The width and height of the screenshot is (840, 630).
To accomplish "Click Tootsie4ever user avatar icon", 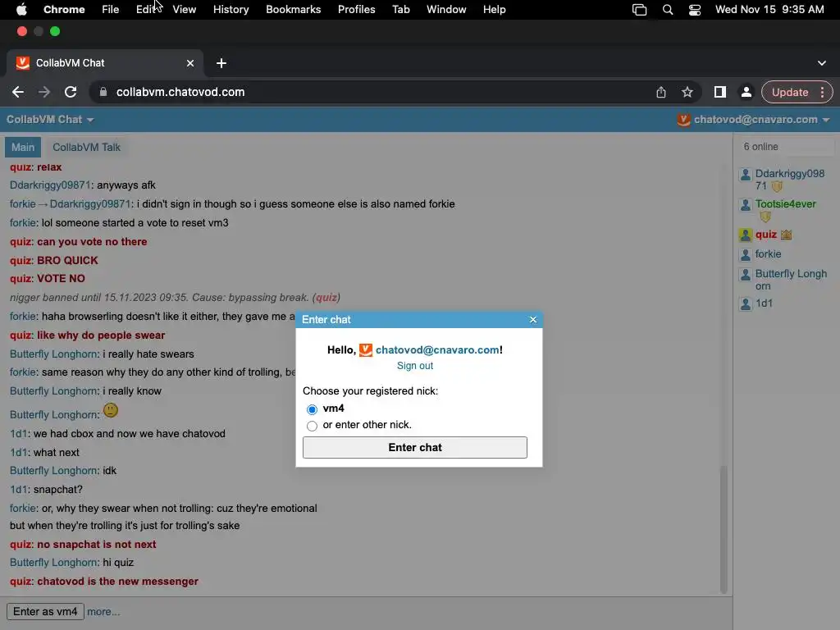I will coord(745,204).
